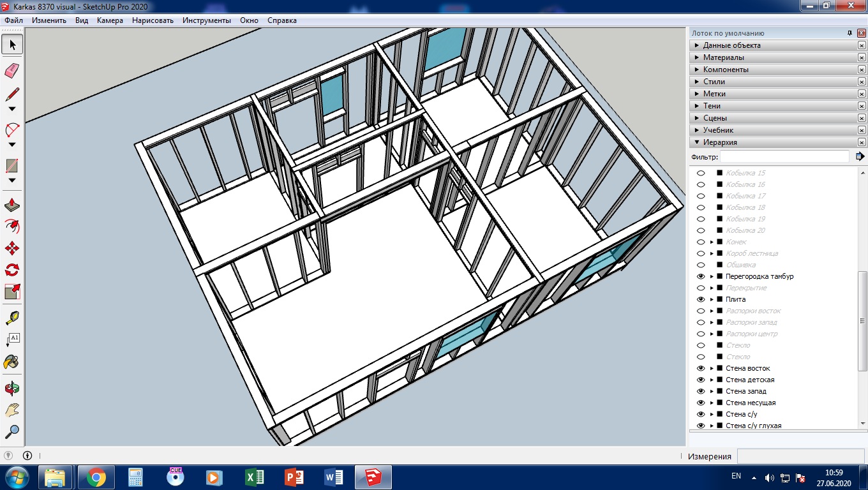Select the Tape Measure tool

tap(11, 318)
